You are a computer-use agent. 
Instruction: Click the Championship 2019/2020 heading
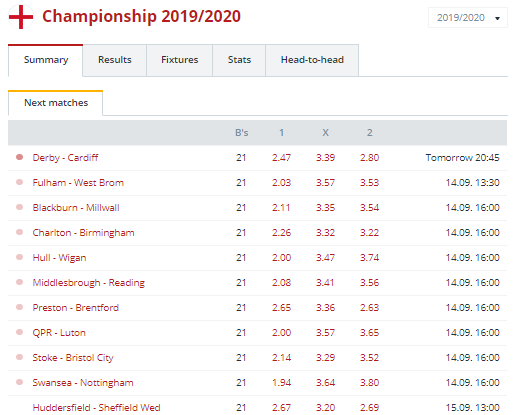pyautogui.click(x=141, y=17)
